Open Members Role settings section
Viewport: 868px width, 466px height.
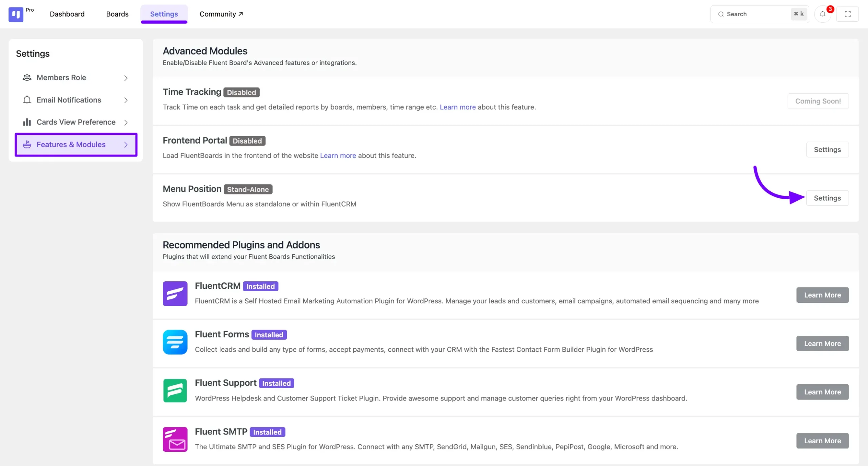76,78
